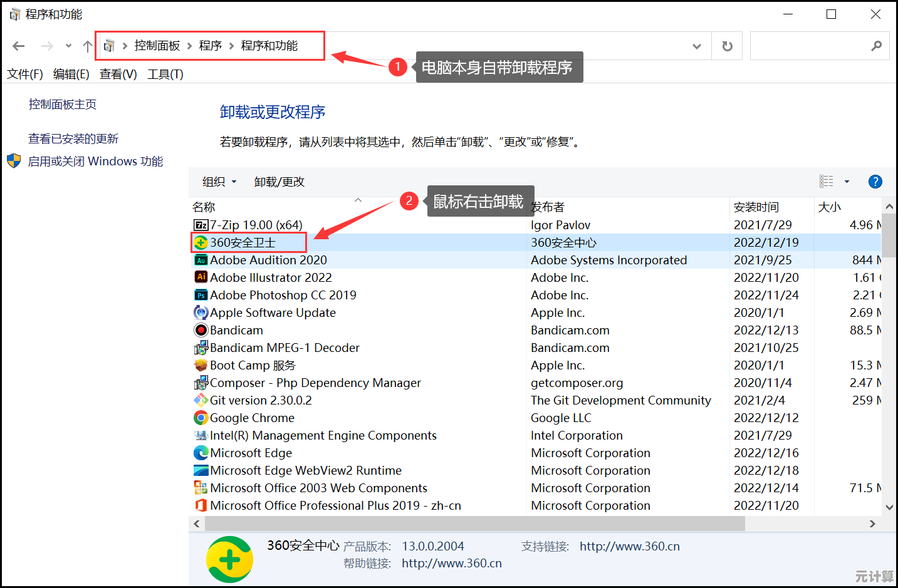This screenshot has width=898, height=588.
Task: Click the 卸载/更改 button
Action: (279, 182)
